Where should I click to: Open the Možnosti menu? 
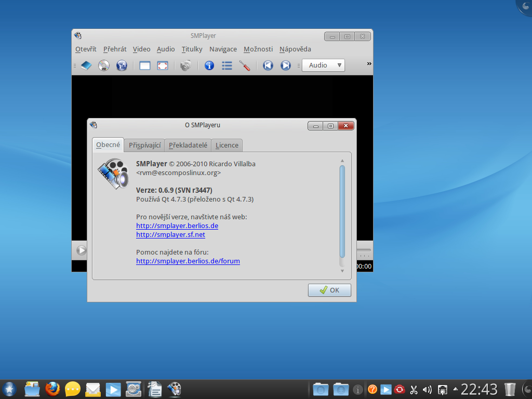coord(258,49)
